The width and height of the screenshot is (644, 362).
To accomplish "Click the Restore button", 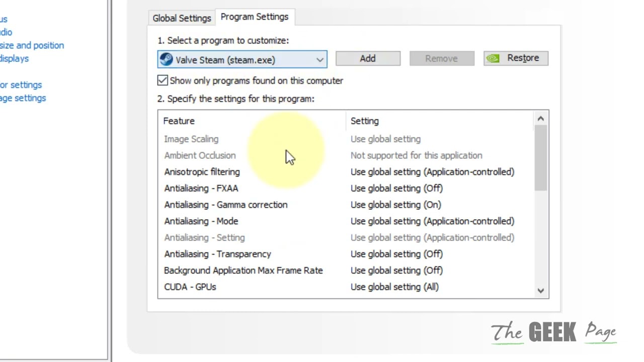I will (516, 58).
